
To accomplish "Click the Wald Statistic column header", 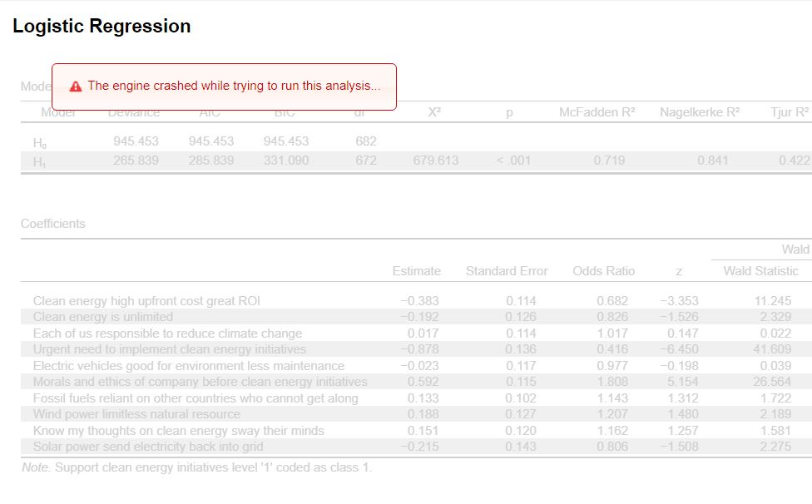I will click(760, 271).
